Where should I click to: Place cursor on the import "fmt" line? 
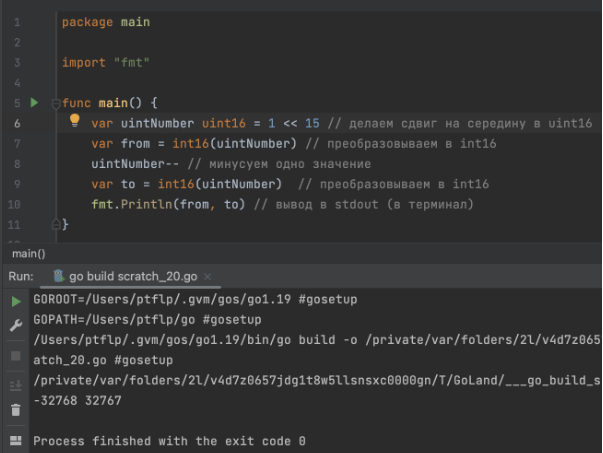pyautogui.click(x=105, y=62)
